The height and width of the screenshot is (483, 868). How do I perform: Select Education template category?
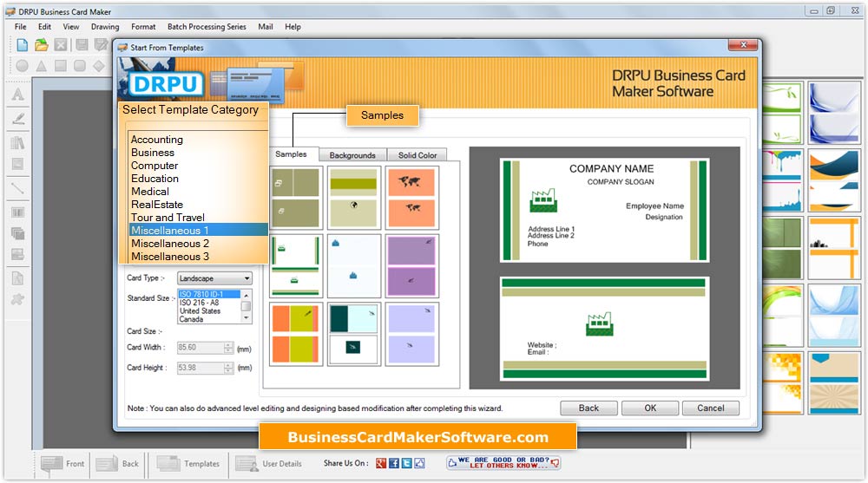(x=155, y=178)
